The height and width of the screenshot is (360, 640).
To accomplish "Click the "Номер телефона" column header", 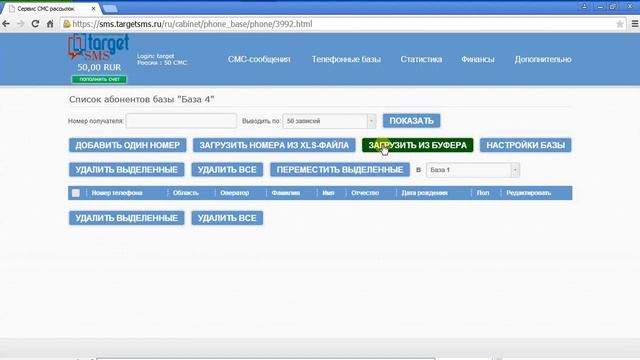I will pyautogui.click(x=117, y=193).
